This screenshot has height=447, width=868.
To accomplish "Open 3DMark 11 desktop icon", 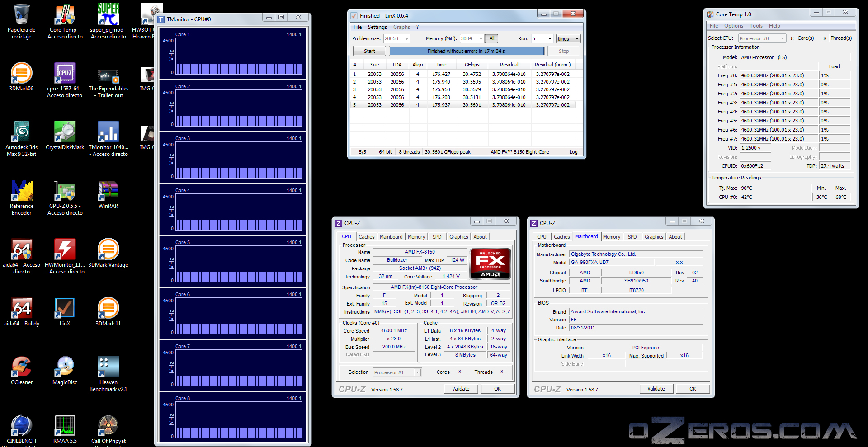I will click(108, 312).
